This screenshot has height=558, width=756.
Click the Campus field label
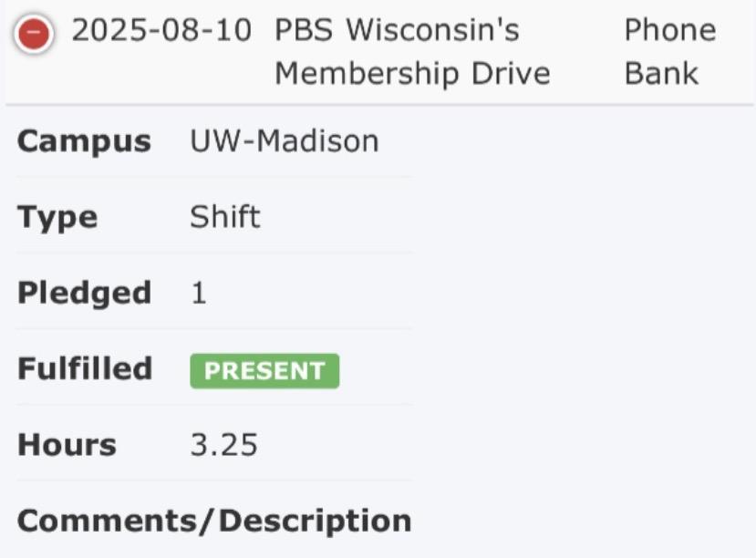[84, 142]
